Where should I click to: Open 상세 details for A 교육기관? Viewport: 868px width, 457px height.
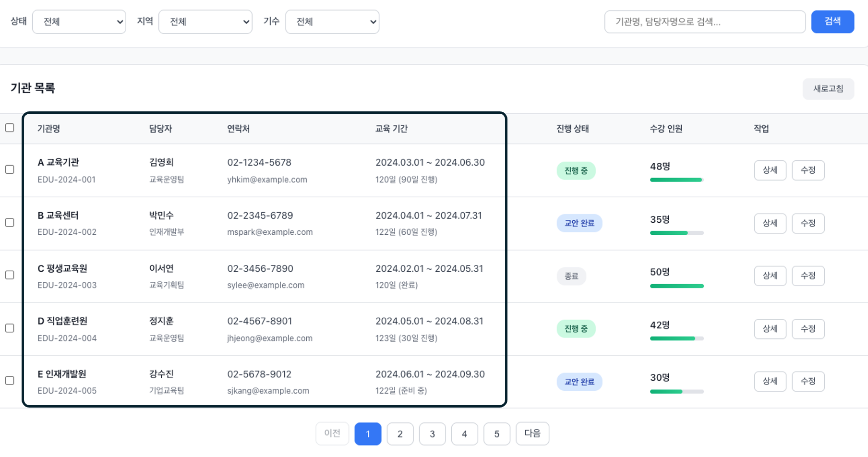(770, 170)
